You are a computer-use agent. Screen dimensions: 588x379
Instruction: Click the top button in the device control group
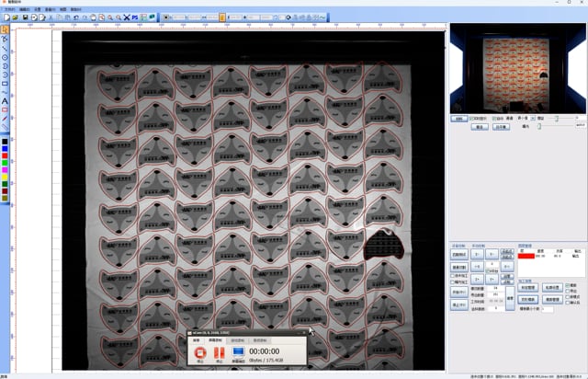(459, 254)
